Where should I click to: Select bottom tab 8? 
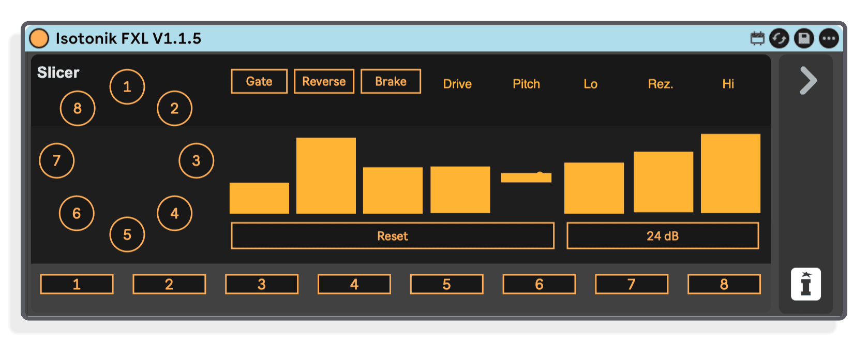click(x=724, y=284)
